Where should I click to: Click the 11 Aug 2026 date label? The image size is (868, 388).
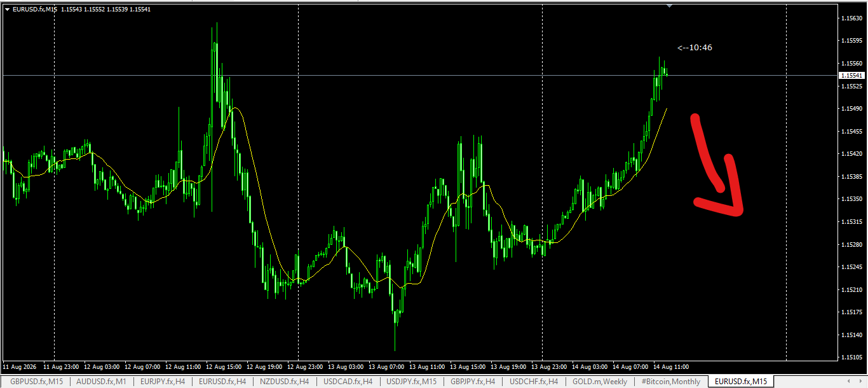click(x=20, y=367)
